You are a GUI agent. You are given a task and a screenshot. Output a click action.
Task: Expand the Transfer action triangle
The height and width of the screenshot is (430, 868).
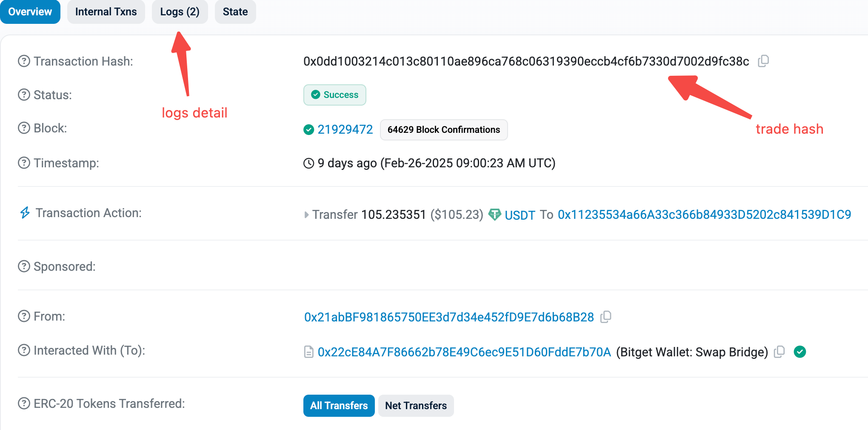tap(306, 215)
